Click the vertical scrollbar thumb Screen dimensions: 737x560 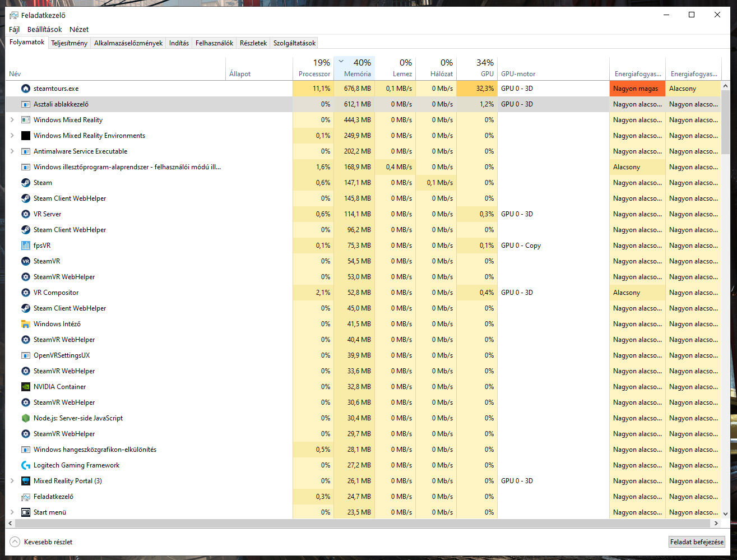726,122
